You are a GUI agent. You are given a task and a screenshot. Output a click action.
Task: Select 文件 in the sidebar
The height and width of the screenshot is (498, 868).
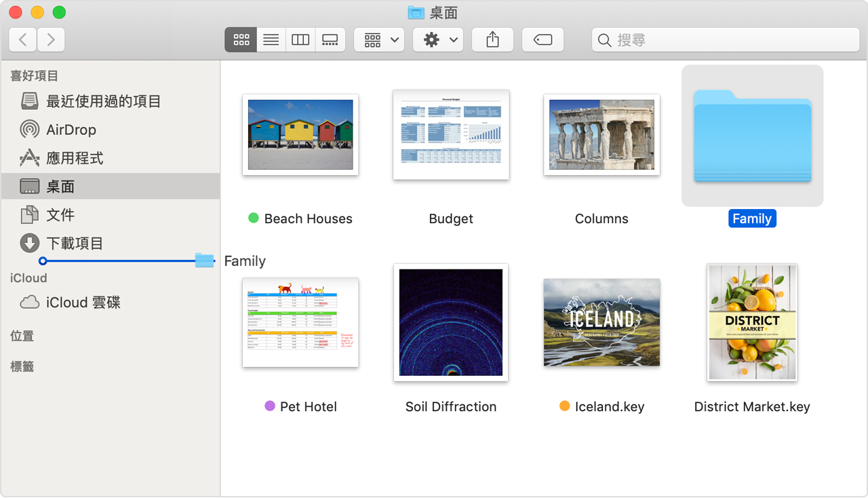pyautogui.click(x=60, y=215)
